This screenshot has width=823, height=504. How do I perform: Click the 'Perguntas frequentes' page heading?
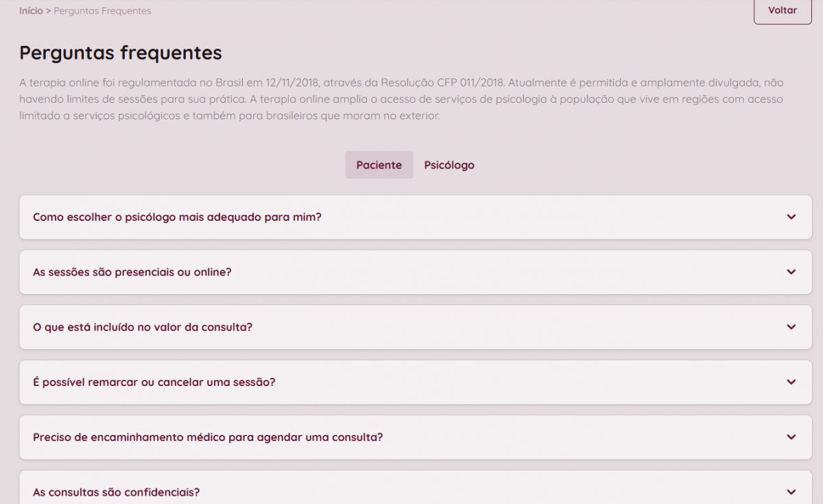click(121, 53)
